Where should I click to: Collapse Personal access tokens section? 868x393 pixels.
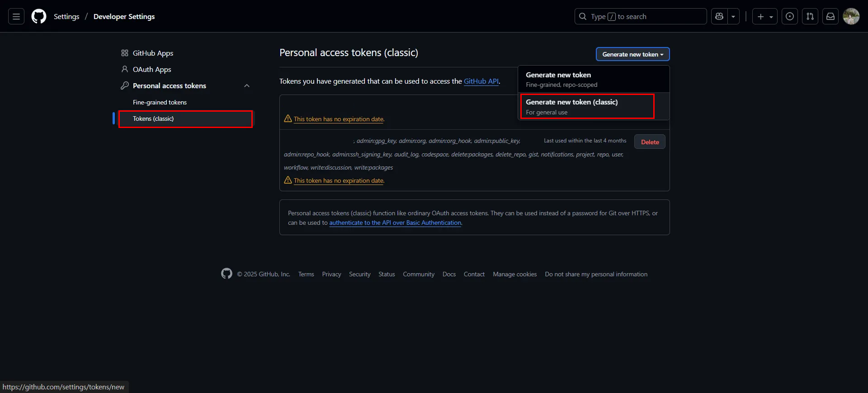[247, 86]
